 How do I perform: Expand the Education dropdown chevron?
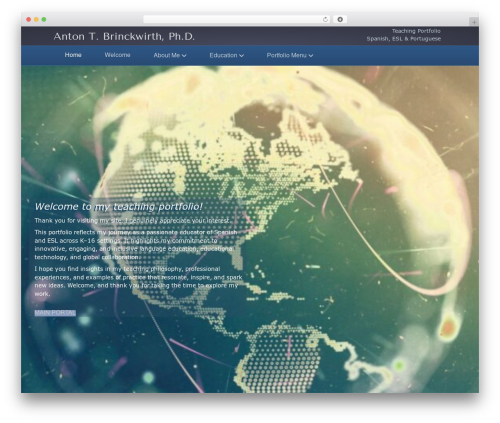242,56
